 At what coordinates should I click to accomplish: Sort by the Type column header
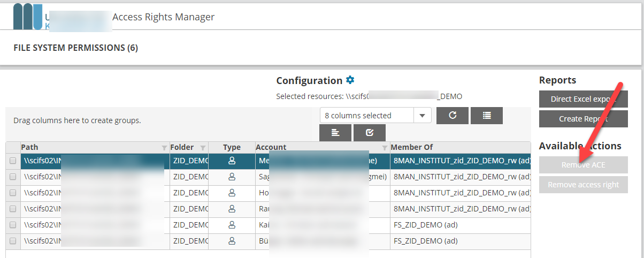click(x=232, y=147)
